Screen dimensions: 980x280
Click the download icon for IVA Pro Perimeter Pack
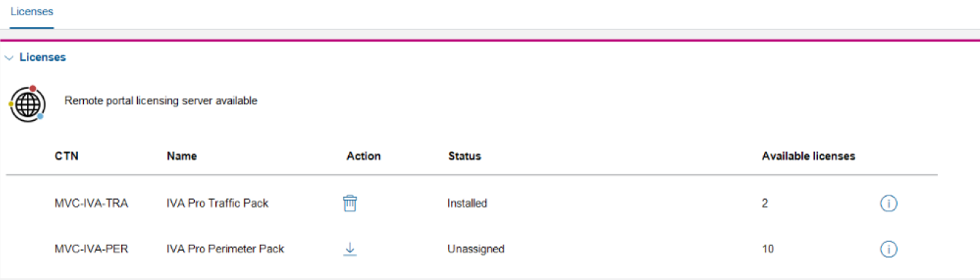point(350,249)
